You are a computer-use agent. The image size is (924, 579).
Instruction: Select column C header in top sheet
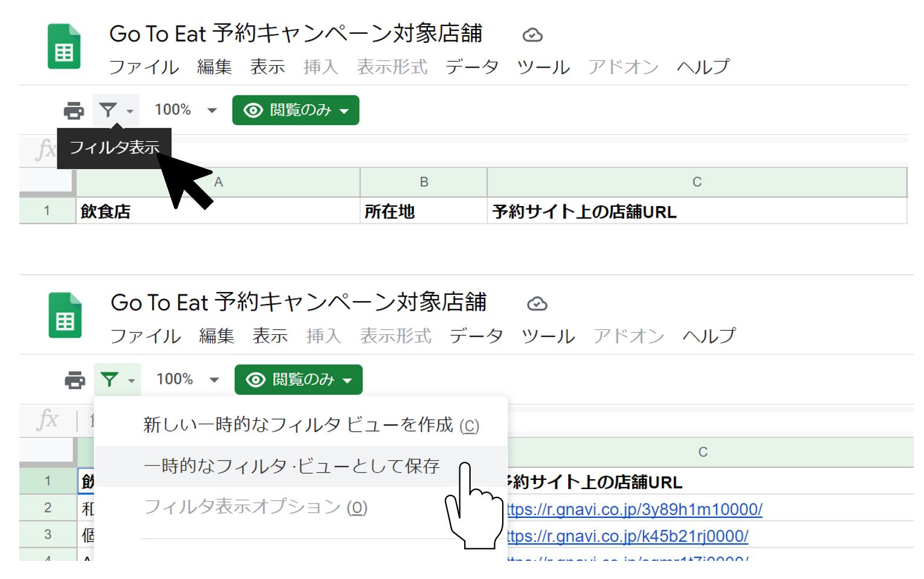pyautogui.click(x=697, y=182)
